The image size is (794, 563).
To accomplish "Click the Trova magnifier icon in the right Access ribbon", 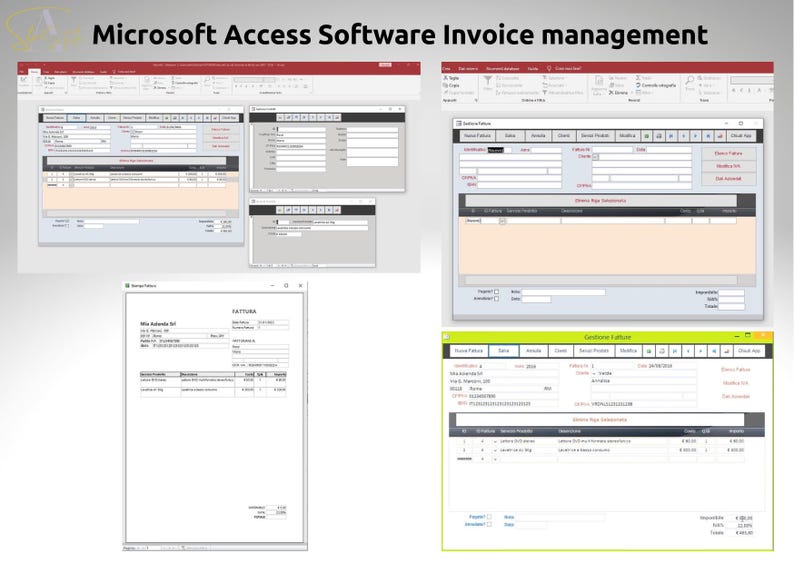I will (690, 81).
